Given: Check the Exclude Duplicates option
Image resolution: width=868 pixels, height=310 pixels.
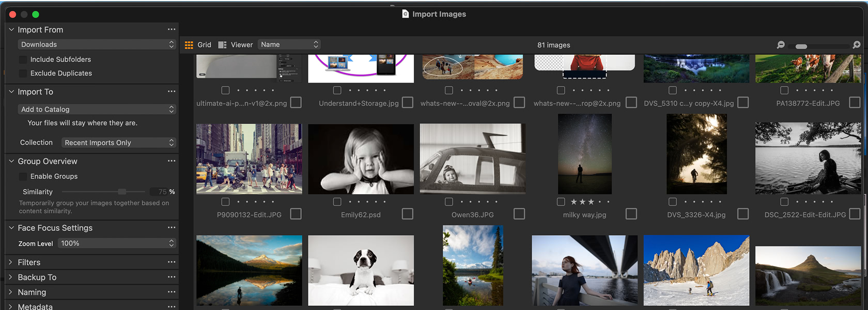Looking at the screenshot, I should pos(23,73).
